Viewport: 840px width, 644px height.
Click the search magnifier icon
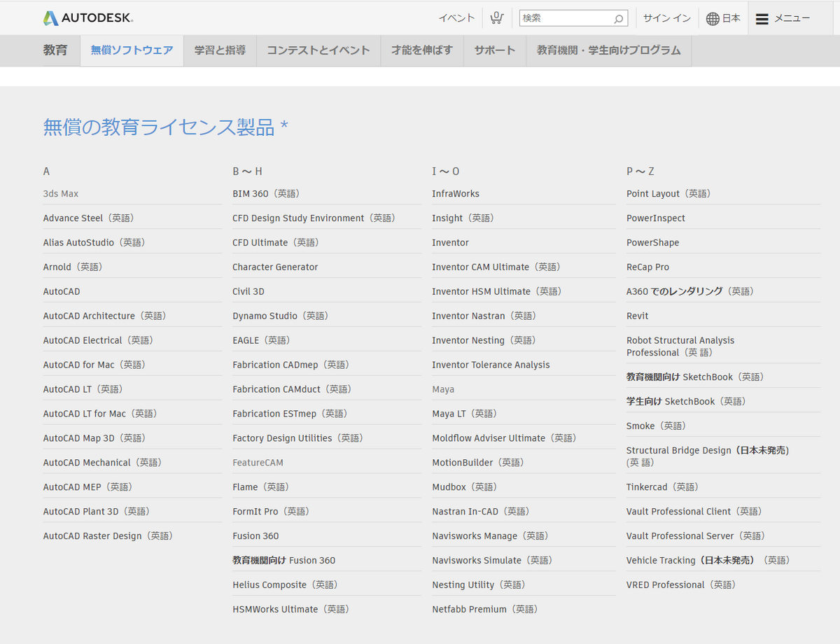[619, 18]
